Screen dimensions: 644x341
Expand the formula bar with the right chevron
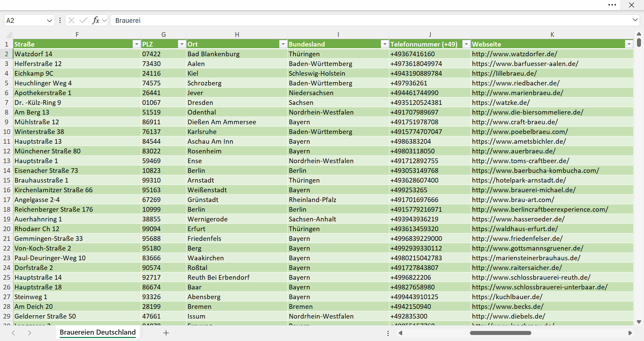coord(635,20)
